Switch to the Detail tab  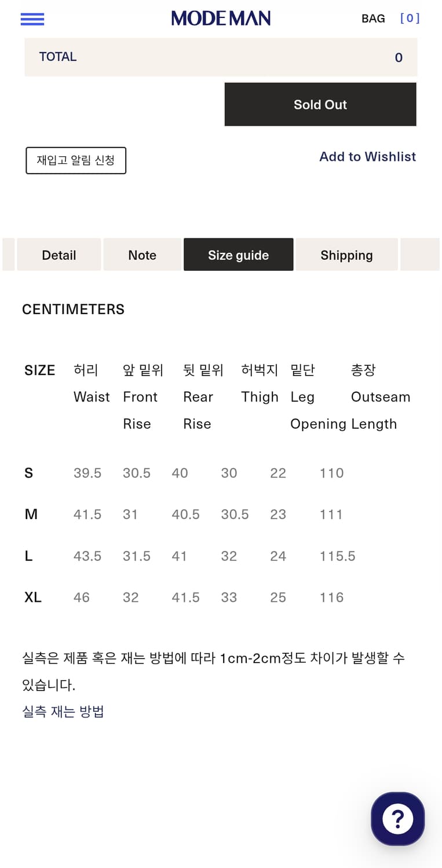[x=59, y=255]
